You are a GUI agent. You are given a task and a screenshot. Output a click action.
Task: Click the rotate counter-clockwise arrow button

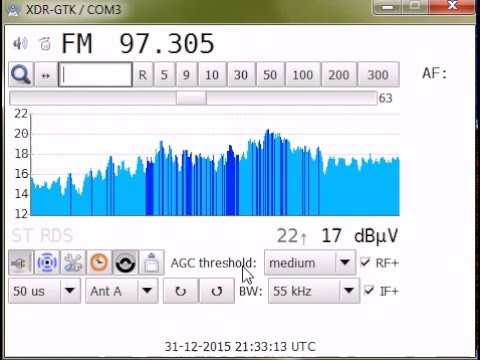(x=217, y=291)
